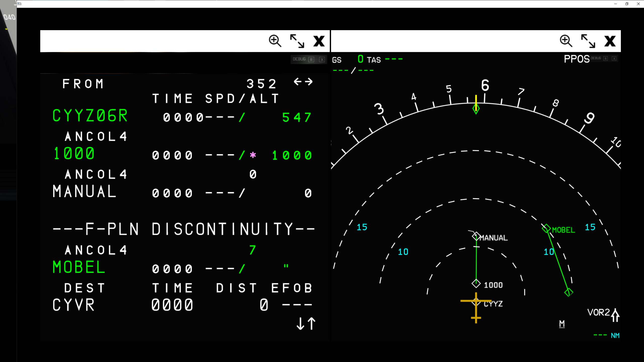The image size is (644, 362).
Task: Click the green 7 distance value
Action: pyautogui.click(x=253, y=250)
